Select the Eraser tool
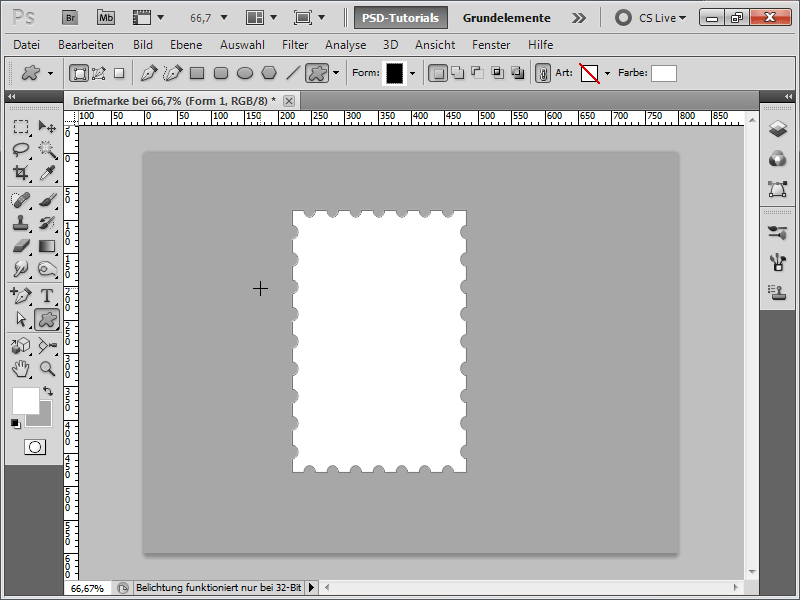800x600 pixels. (21, 246)
